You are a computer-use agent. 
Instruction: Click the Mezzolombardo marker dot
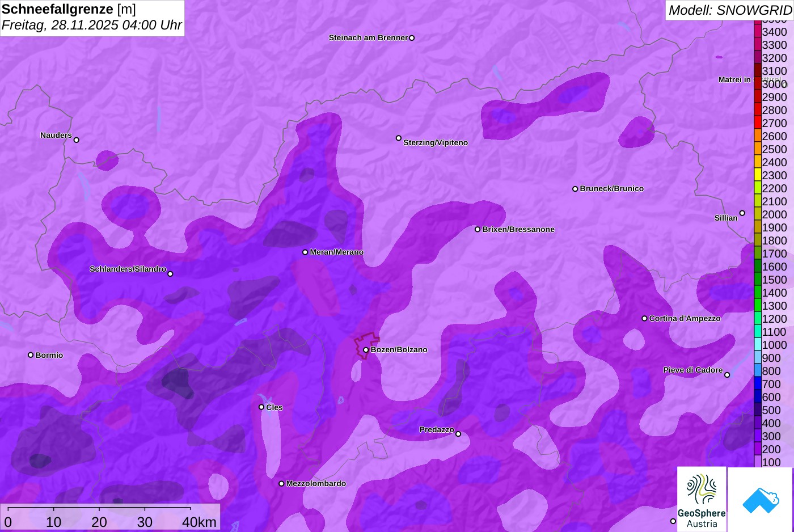tap(281, 484)
